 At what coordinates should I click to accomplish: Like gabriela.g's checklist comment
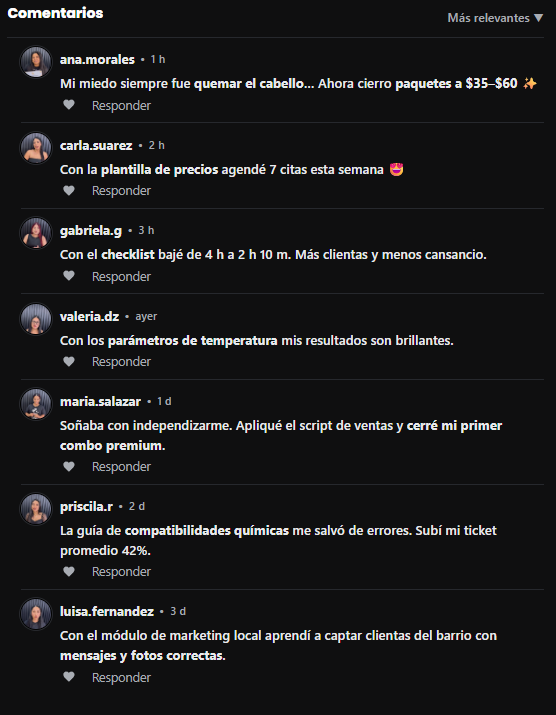69,276
